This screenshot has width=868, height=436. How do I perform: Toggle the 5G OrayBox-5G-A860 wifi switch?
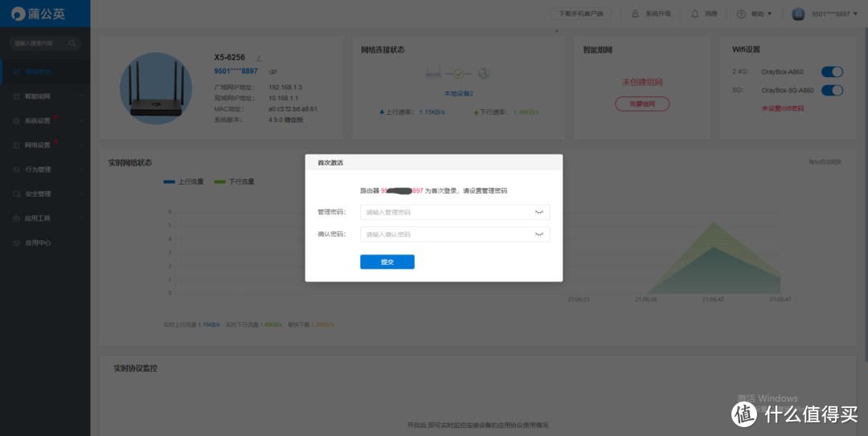832,90
